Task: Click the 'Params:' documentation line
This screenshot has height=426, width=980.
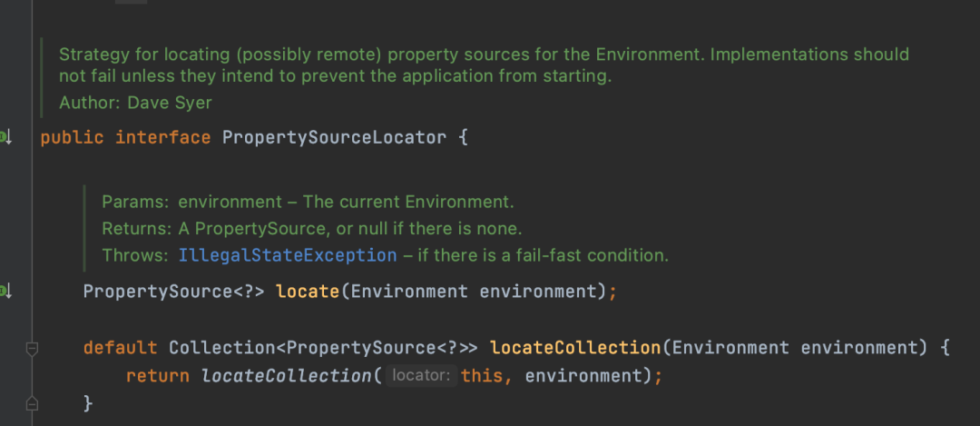Action: [x=308, y=201]
